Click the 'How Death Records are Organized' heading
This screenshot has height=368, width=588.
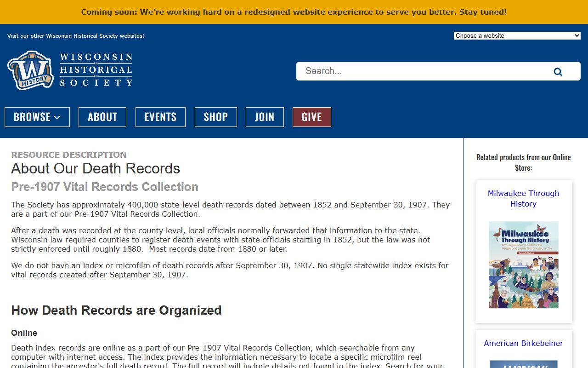pyautogui.click(x=116, y=310)
